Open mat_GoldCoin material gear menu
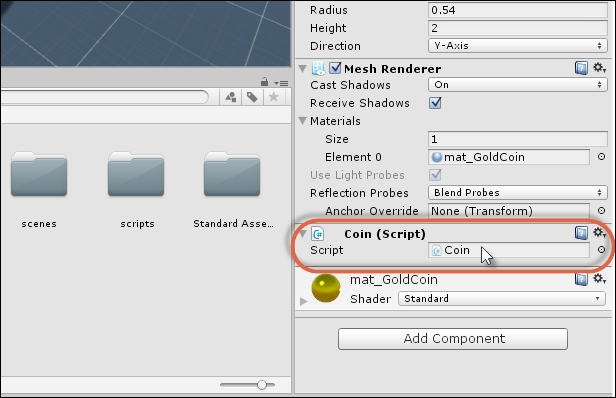Screen dimensions: 616x398 (599, 279)
